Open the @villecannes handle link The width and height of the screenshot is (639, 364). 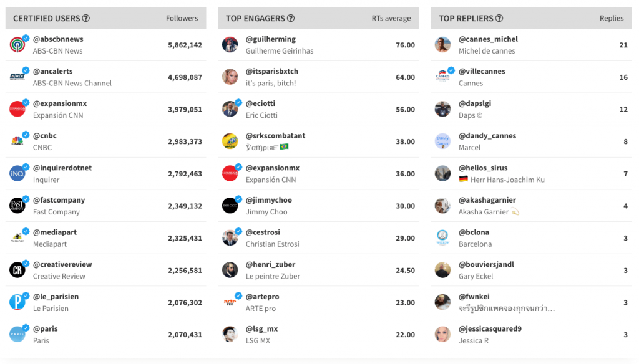click(482, 71)
